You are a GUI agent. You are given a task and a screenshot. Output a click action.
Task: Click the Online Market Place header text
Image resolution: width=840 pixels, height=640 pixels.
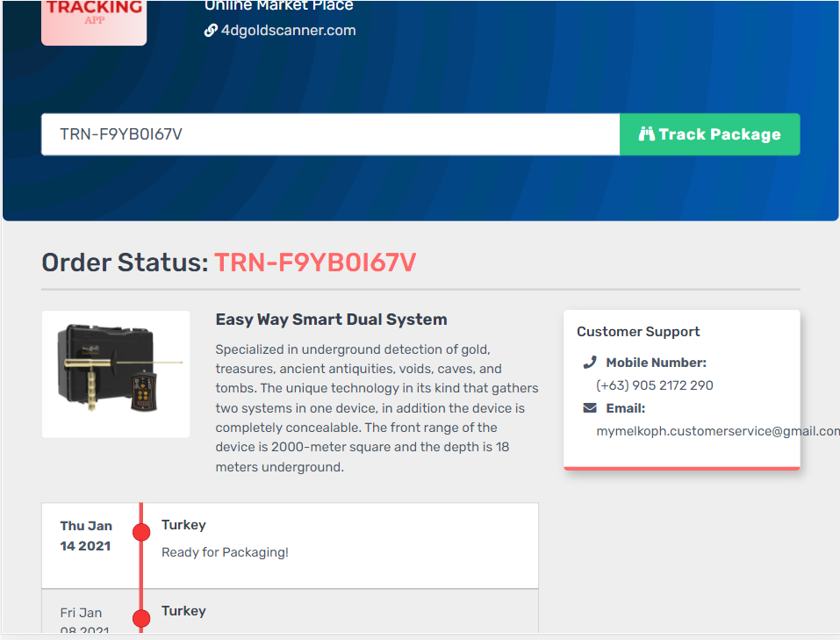[279, 6]
